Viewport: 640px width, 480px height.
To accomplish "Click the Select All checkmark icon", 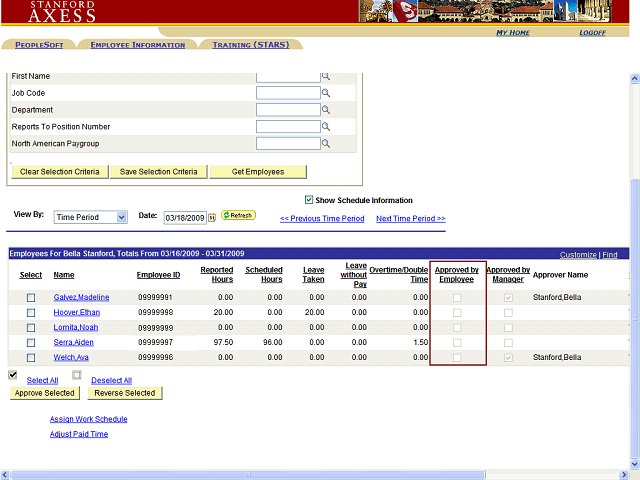I will click(x=13, y=375).
